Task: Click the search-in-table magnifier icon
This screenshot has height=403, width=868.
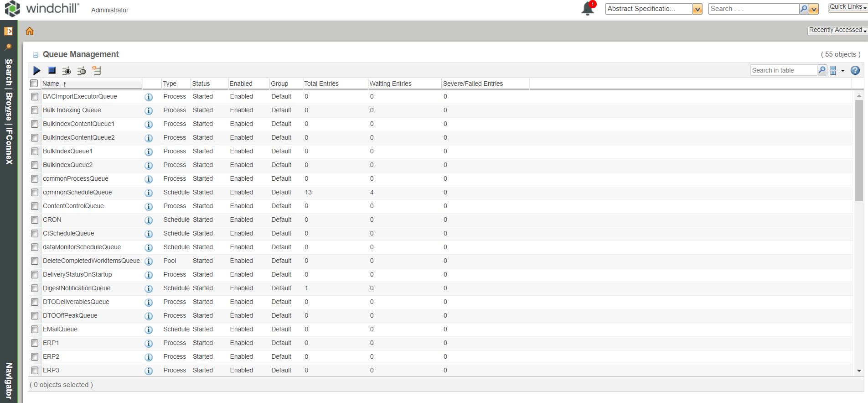Action: [x=822, y=70]
